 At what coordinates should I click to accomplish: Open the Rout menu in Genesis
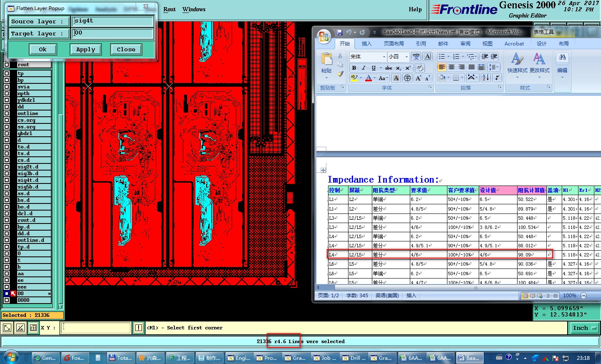pyautogui.click(x=169, y=9)
